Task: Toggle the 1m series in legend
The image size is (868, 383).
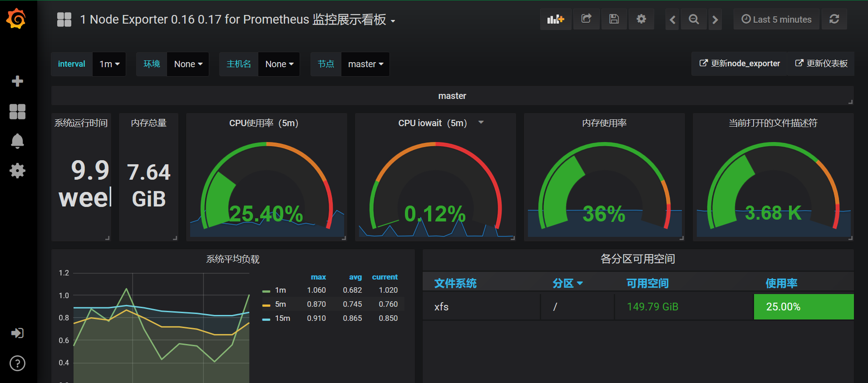Action: point(281,290)
